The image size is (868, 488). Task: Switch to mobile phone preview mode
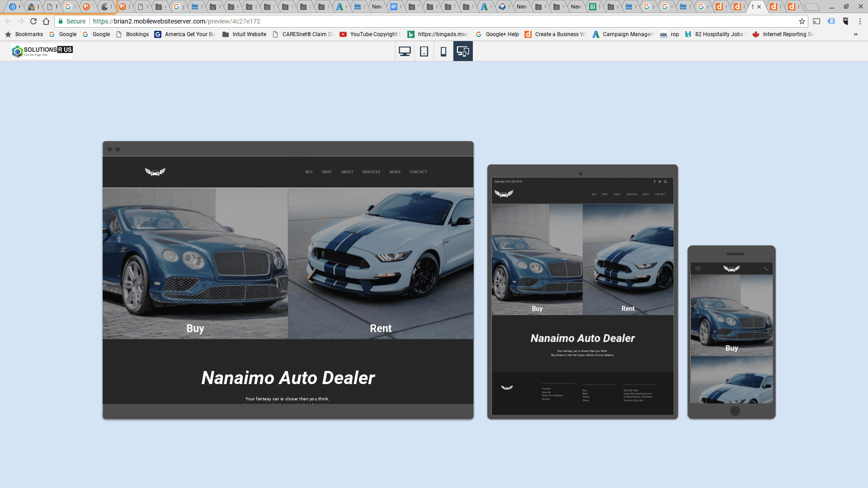pyautogui.click(x=443, y=52)
